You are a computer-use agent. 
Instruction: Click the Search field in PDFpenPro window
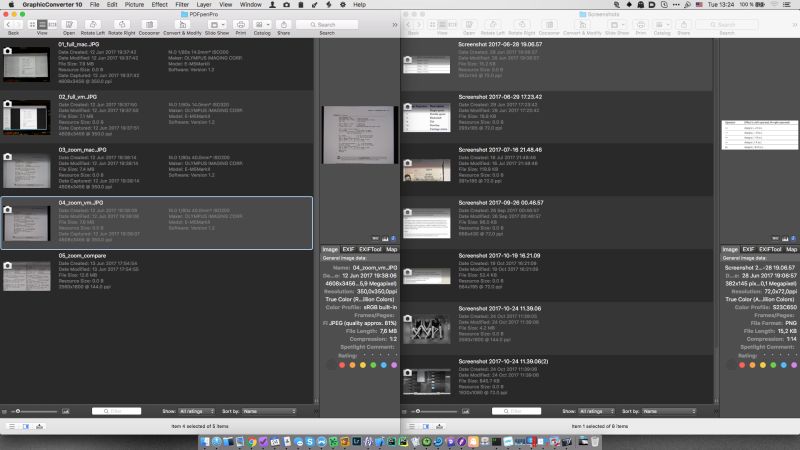coord(327,24)
